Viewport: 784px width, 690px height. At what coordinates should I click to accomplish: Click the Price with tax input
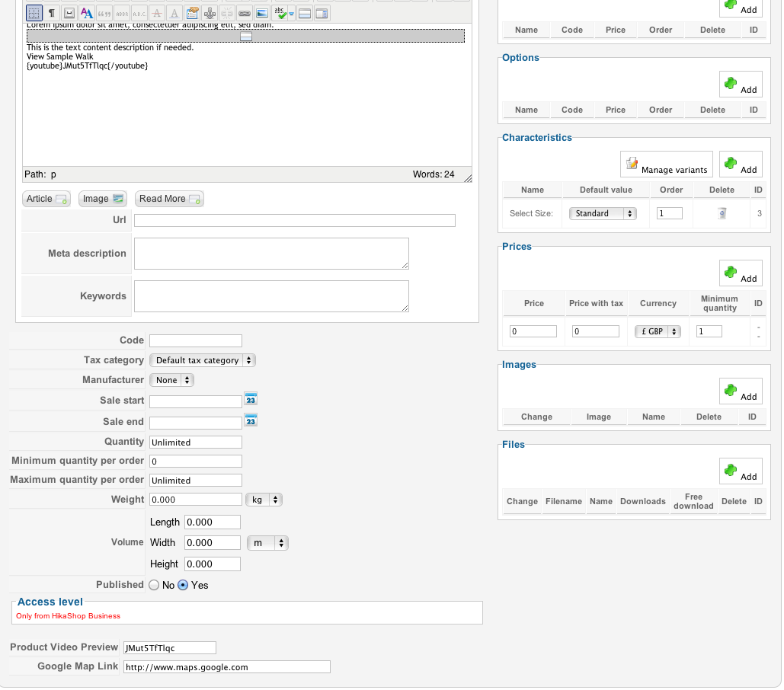pos(596,332)
